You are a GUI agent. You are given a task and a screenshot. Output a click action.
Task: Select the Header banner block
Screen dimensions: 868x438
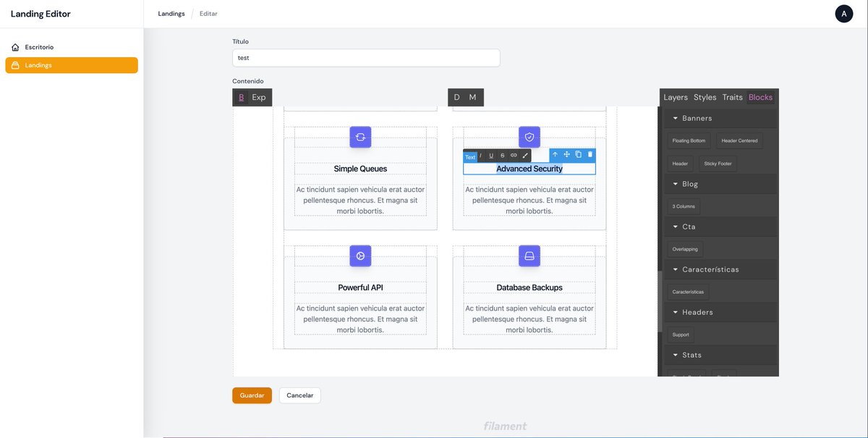click(x=680, y=164)
